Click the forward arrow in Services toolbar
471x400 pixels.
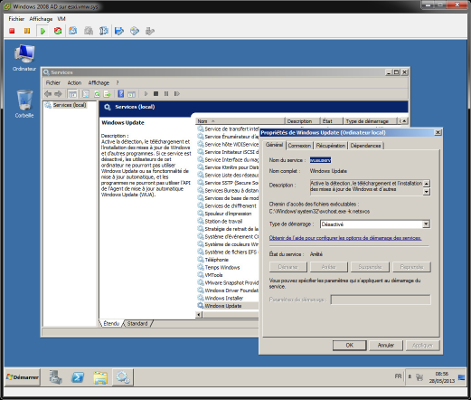coord(58,94)
